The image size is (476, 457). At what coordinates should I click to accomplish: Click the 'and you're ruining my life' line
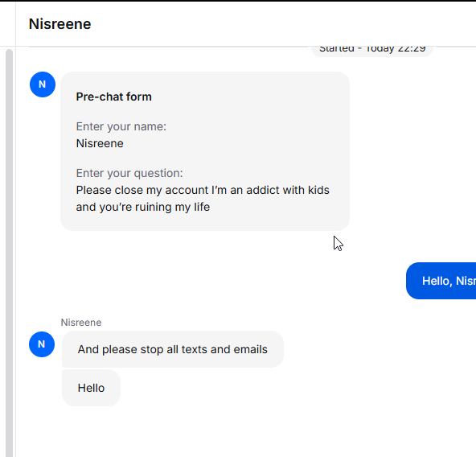tap(142, 208)
